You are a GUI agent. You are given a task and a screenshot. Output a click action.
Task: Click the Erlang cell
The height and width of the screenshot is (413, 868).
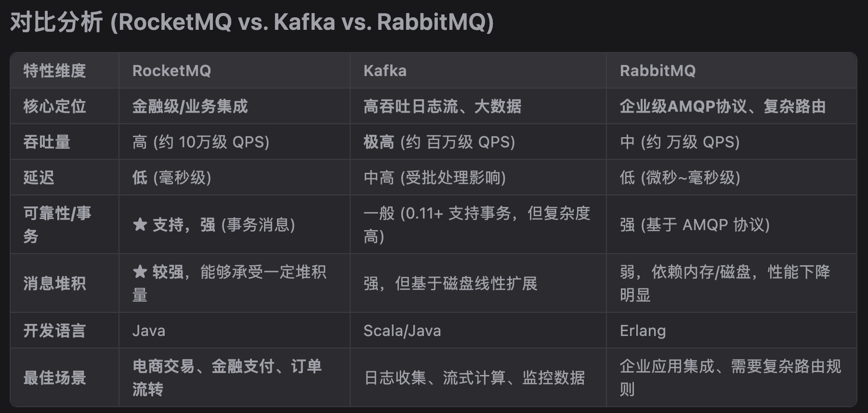[x=643, y=331]
